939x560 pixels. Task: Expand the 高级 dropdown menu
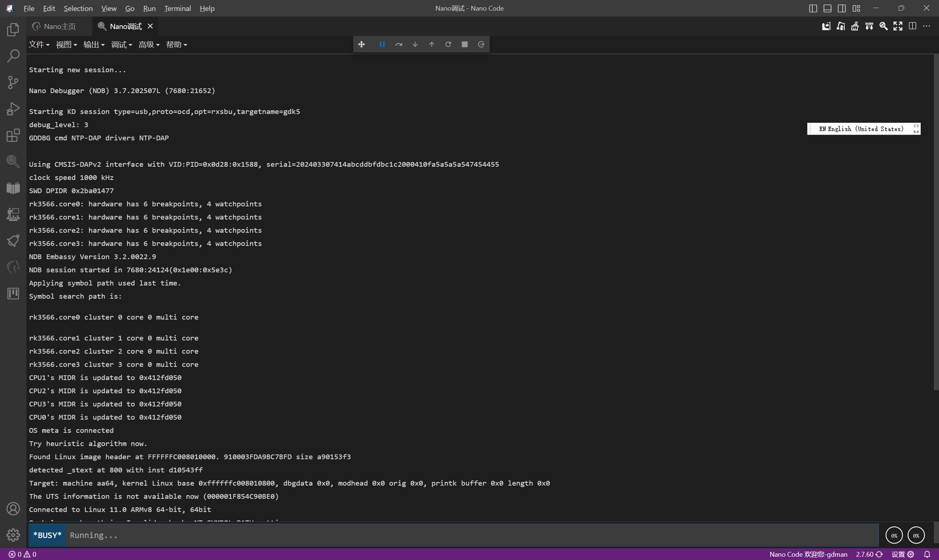point(149,44)
